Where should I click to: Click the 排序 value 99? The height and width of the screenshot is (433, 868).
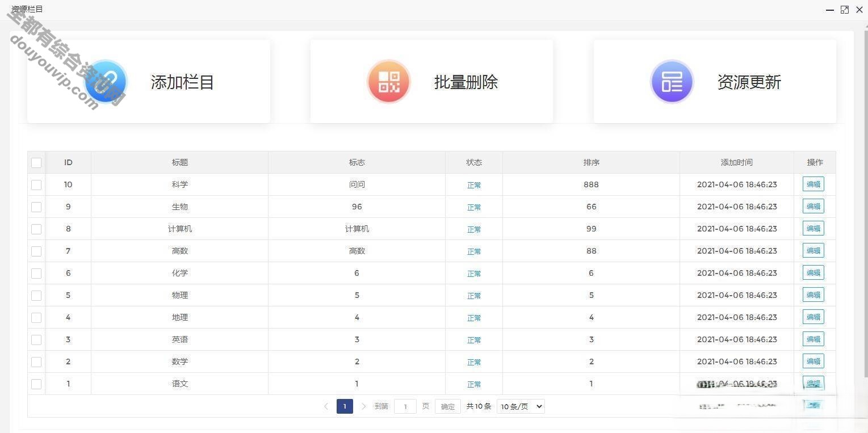[x=592, y=229]
